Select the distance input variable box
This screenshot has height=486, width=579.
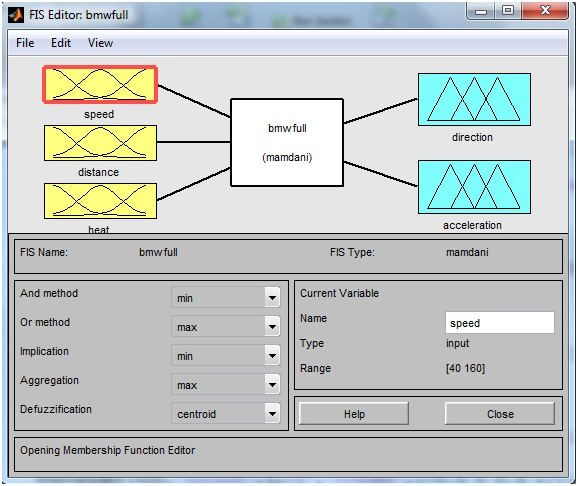[100, 143]
